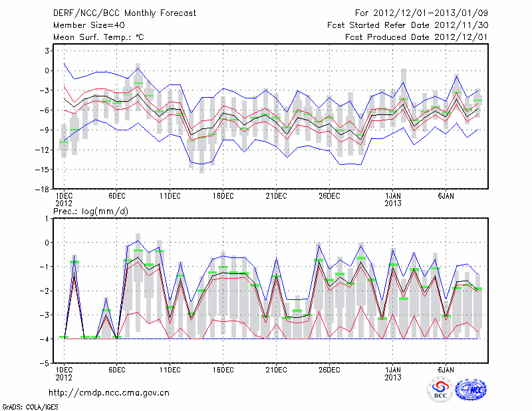Open the cmdp.ncc.cma.gov.cn link

coord(109,393)
